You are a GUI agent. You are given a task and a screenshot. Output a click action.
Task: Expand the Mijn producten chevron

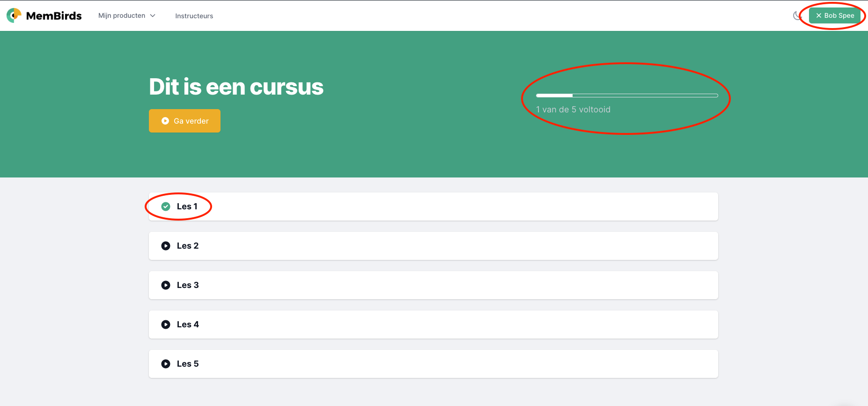coord(153,16)
